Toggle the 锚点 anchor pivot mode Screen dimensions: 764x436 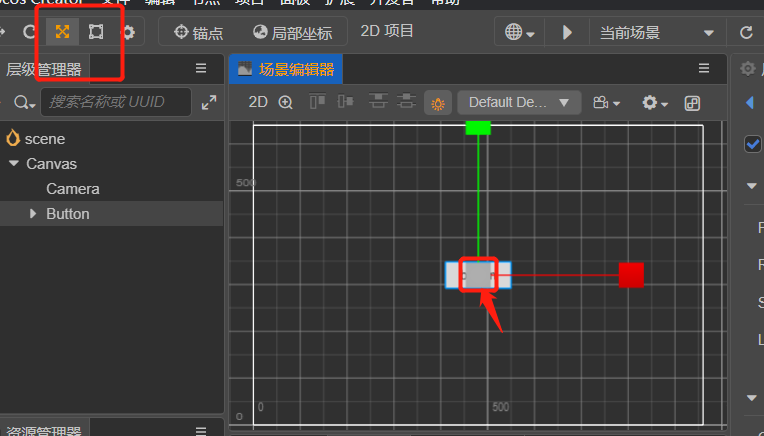[x=199, y=33]
